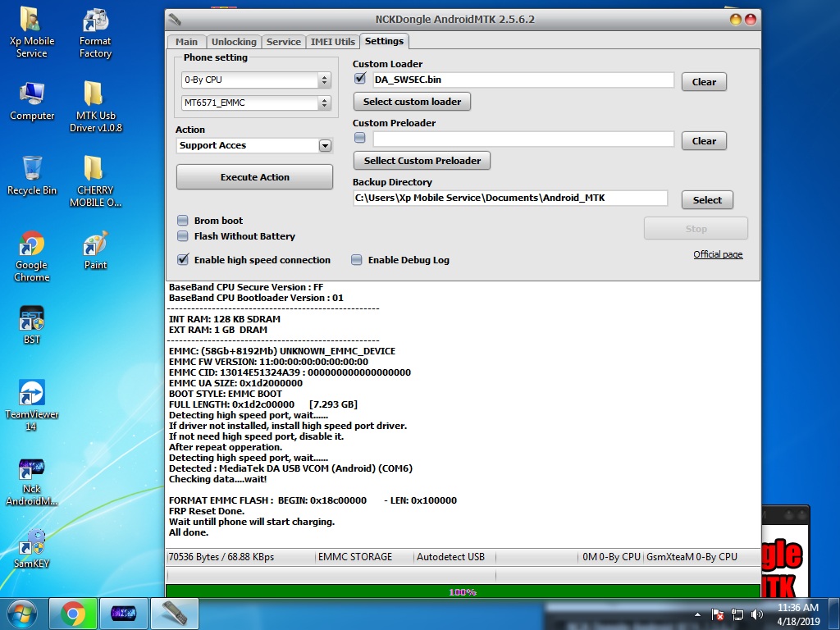
Task: Clear the Custom Preloader field
Action: tap(704, 141)
